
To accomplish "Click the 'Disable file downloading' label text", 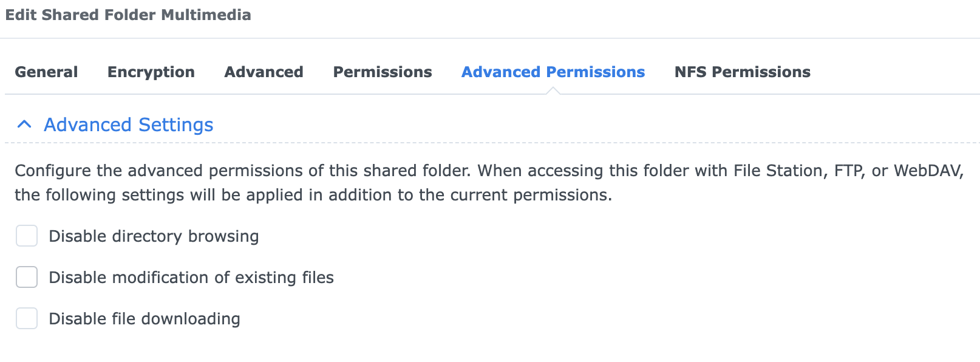I will pos(145,318).
